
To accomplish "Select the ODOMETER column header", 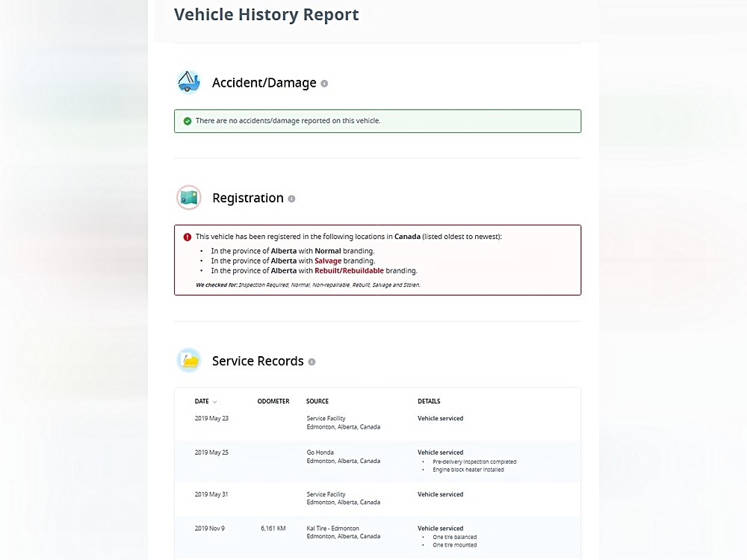I will click(x=273, y=402).
